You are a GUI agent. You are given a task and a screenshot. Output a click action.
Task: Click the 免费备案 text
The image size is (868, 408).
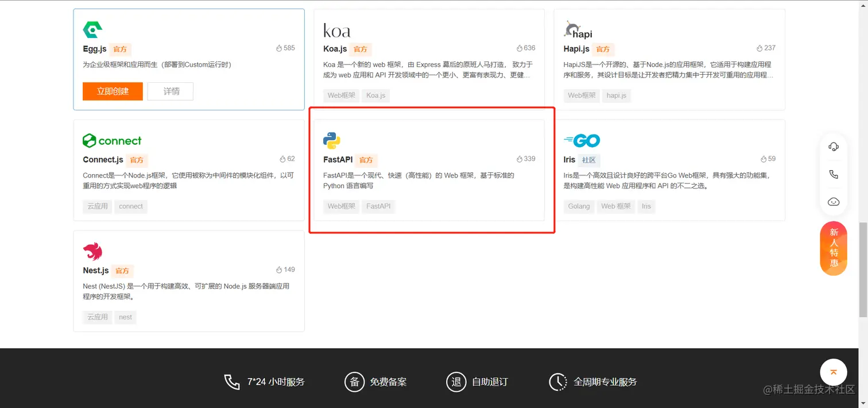click(388, 382)
